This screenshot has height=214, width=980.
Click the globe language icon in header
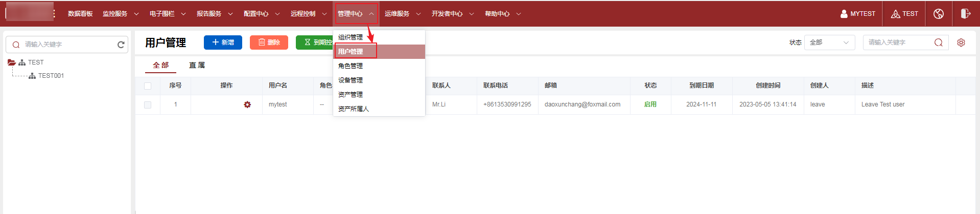pyautogui.click(x=939, y=14)
